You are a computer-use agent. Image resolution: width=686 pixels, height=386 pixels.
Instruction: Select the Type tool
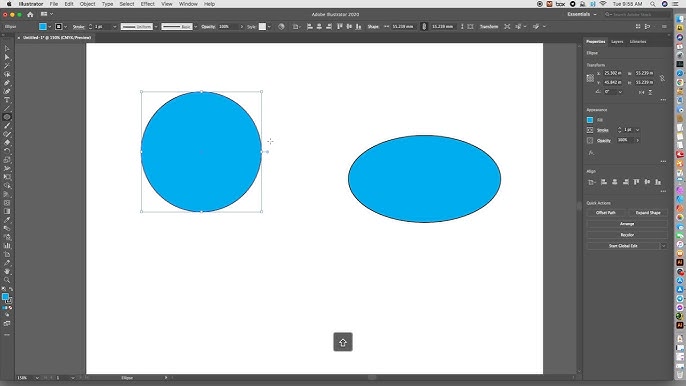coord(7,100)
